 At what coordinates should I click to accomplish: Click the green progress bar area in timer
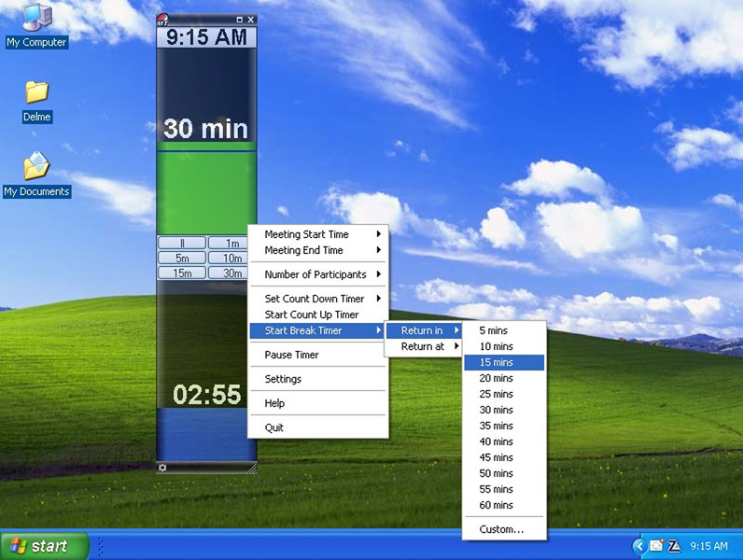click(x=206, y=188)
